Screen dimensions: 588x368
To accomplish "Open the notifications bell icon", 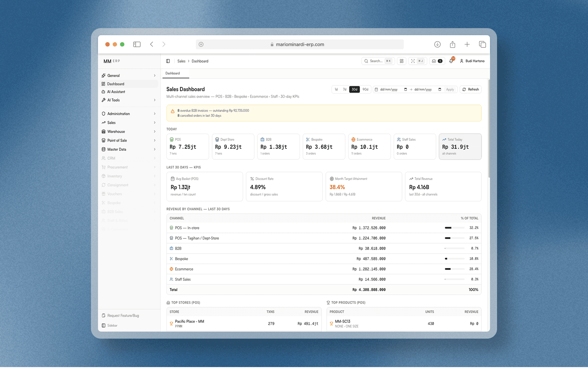I will (x=451, y=61).
